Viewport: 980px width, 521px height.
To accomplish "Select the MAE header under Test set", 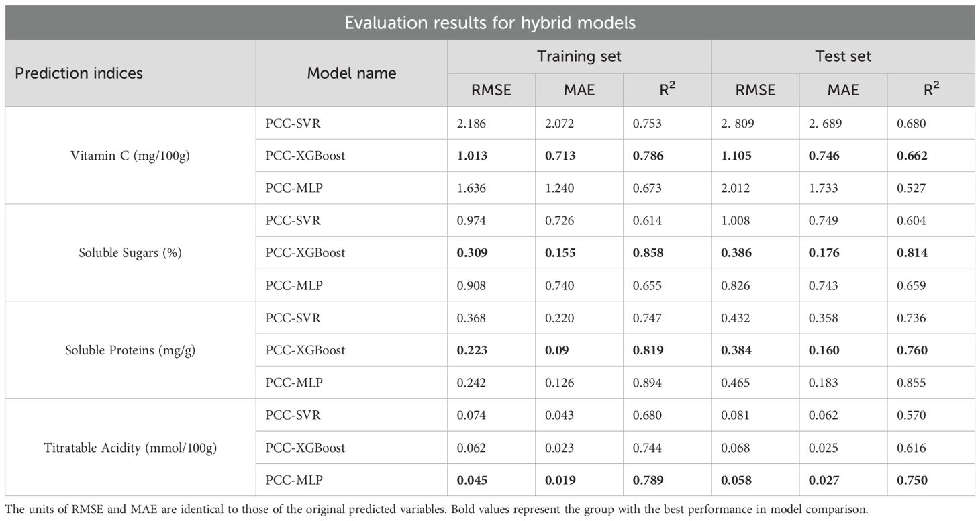I will coord(843,90).
